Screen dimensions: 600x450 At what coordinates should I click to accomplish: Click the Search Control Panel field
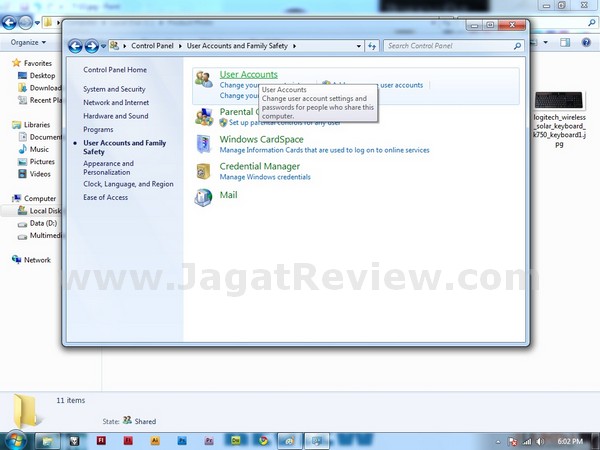coord(450,46)
